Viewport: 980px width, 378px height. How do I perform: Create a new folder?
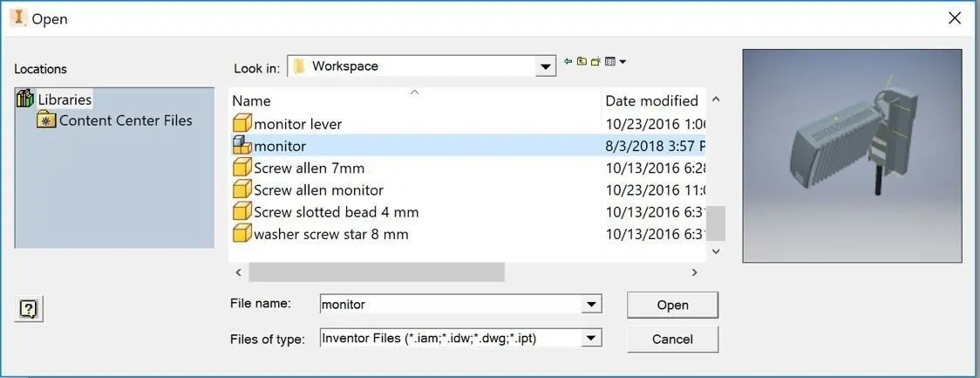(595, 61)
